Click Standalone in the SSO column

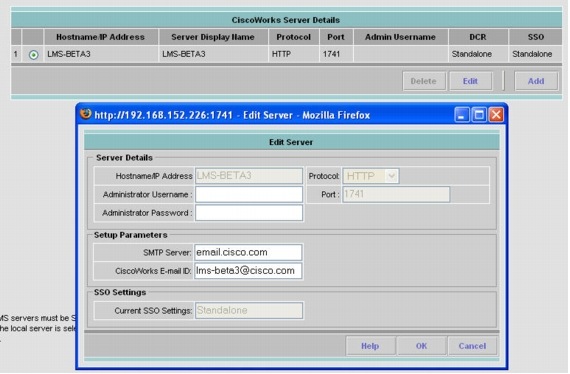532,54
